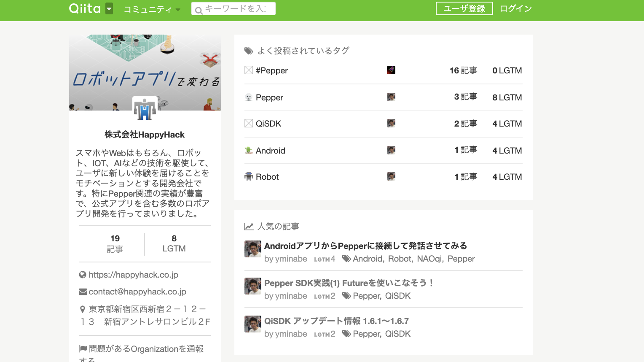Click the HappyHack robot organization avatar
This screenshot has height=362, width=644.
[x=145, y=109]
